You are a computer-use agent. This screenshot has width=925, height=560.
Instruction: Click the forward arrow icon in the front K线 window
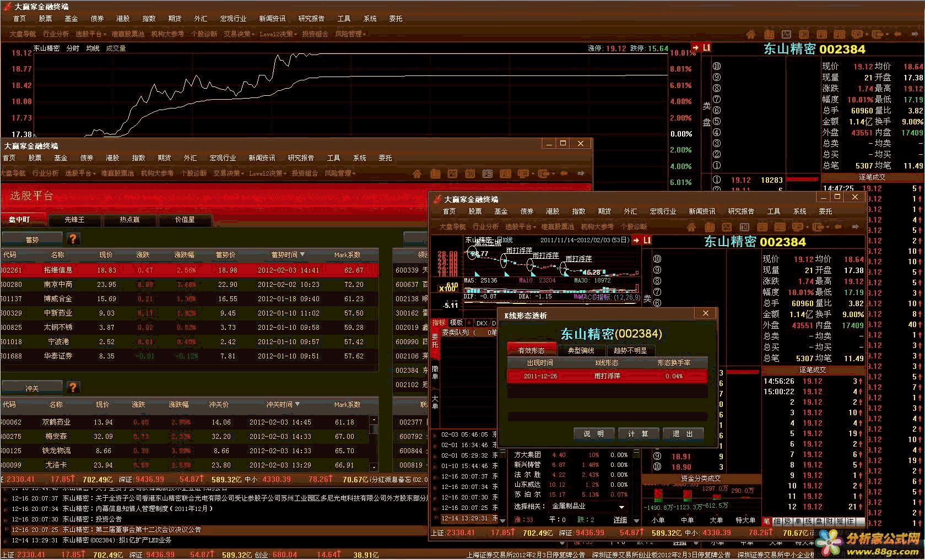point(855,227)
